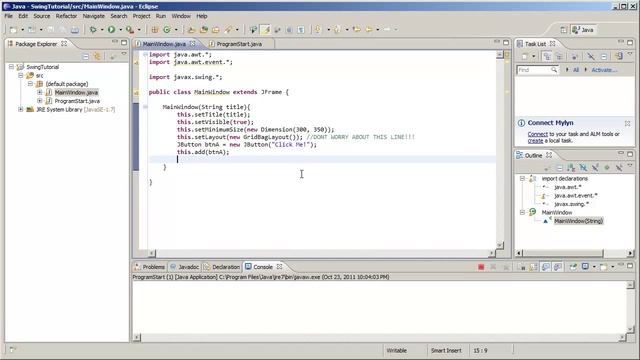Select the Java perspective button
640x360 pixels.
(x=583, y=30)
